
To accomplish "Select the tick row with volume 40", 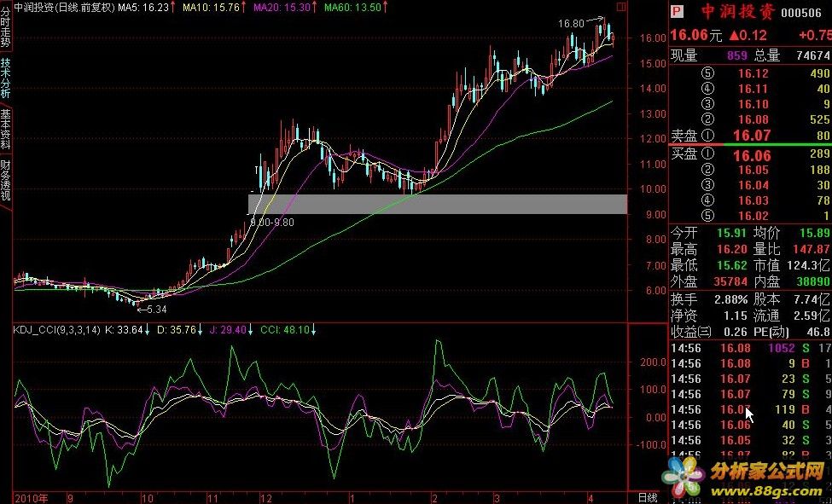I will coord(751,425).
